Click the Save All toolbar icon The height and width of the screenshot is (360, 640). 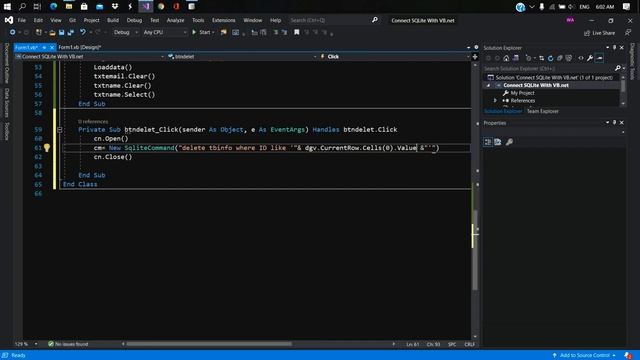(x=71, y=32)
